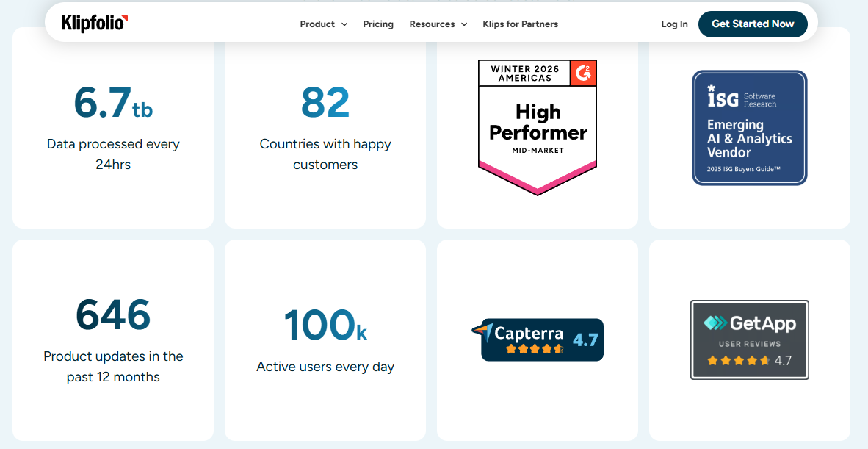
Task: Click the Capterra star rating
Action: 534,349
